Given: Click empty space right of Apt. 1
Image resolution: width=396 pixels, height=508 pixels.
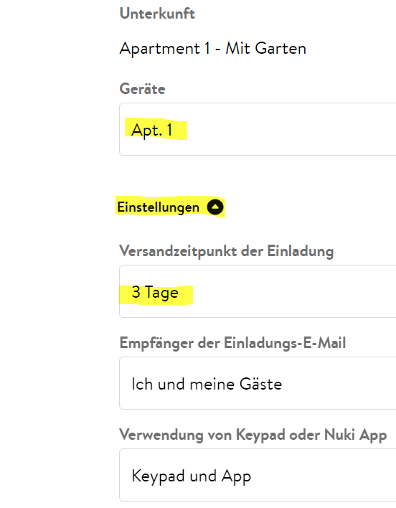Looking at the screenshot, I should click(290, 130).
